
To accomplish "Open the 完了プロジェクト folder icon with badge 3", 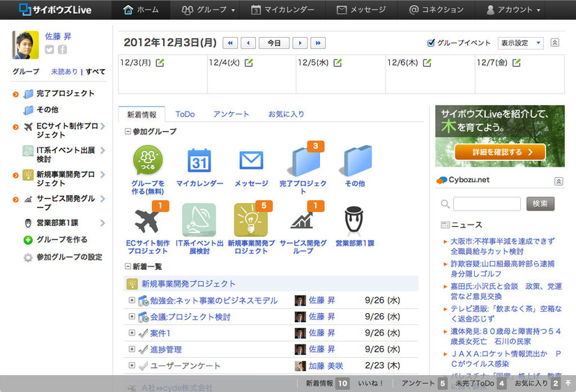I will click(305, 160).
